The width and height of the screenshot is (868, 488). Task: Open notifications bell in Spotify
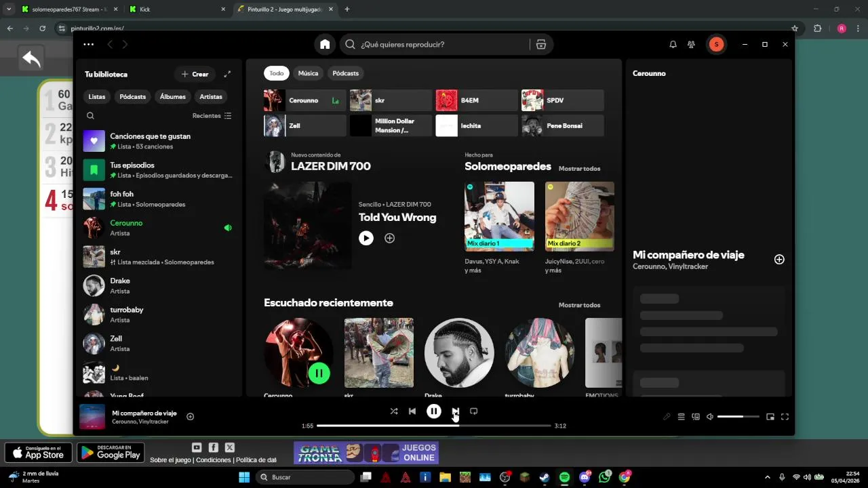pyautogui.click(x=673, y=44)
